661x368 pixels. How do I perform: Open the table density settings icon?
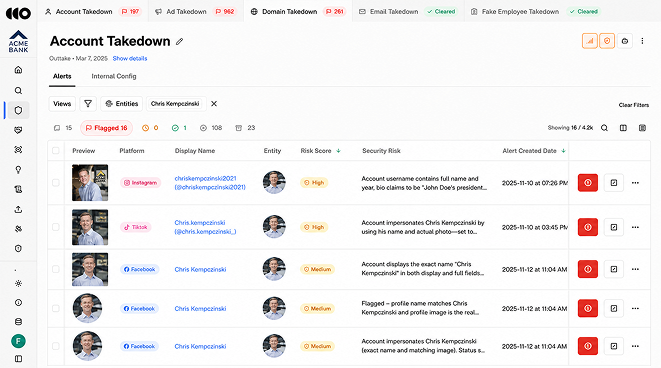pyautogui.click(x=642, y=128)
